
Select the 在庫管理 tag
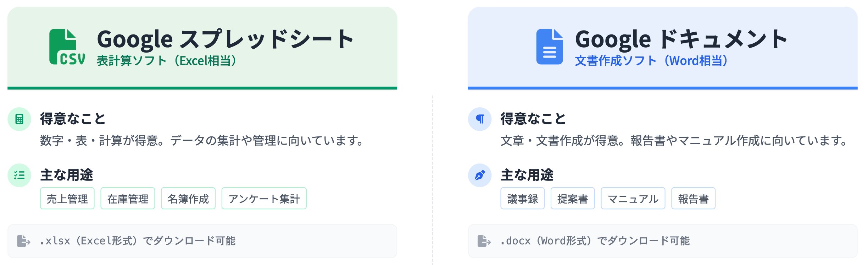[x=128, y=199]
